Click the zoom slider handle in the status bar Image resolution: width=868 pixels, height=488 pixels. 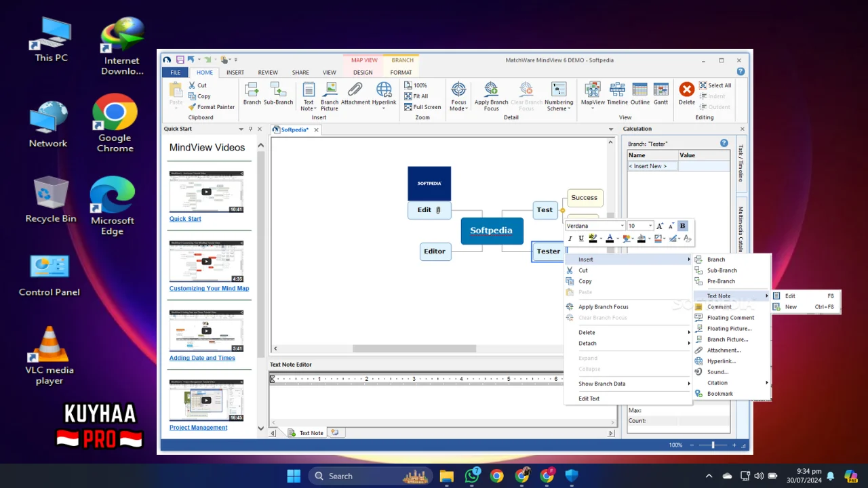click(713, 445)
